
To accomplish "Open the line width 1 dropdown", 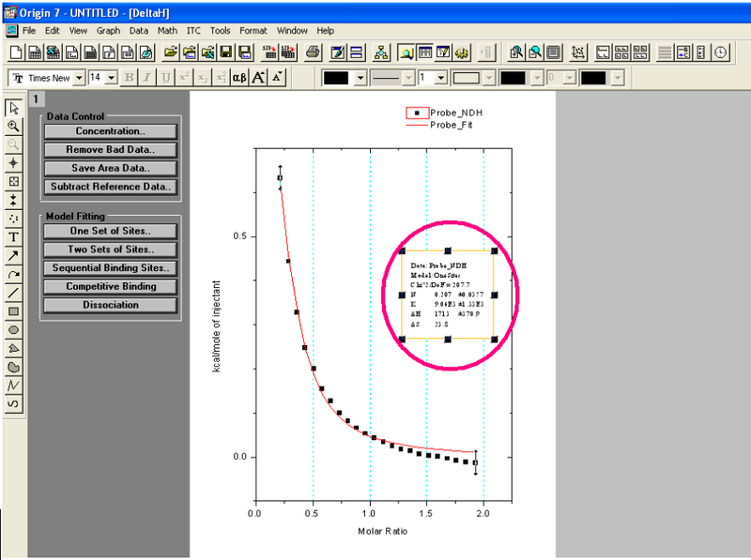I will click(x=441, y=78).
